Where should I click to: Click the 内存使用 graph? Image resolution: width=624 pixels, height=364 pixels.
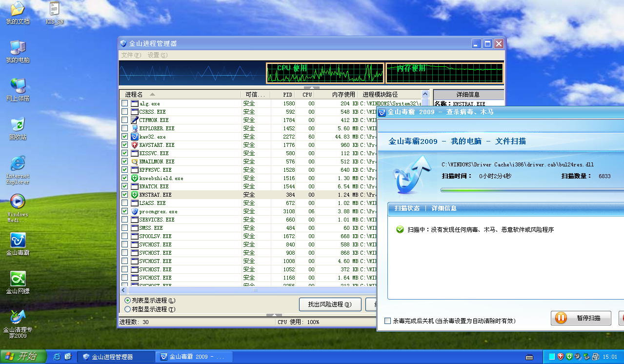pos(444,73)
